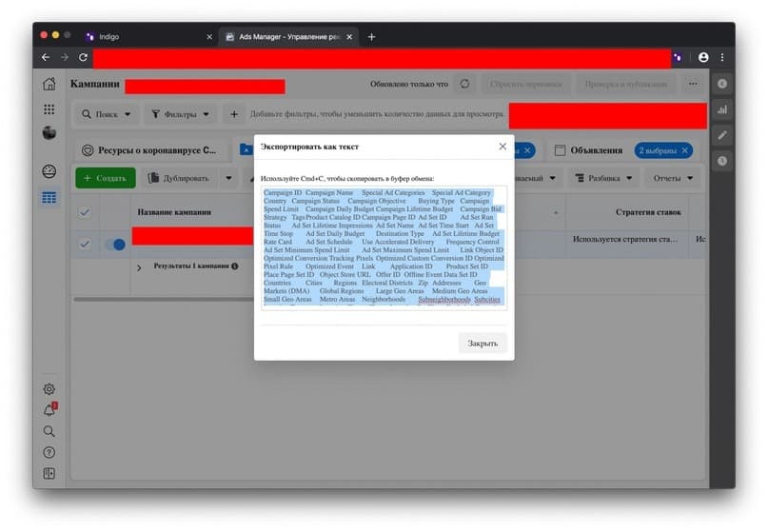The width and height of the screenshot is (768, 532).
Task: Open the settings gear in sidebar
Action: pyautogui.click(x=49, y=389)
